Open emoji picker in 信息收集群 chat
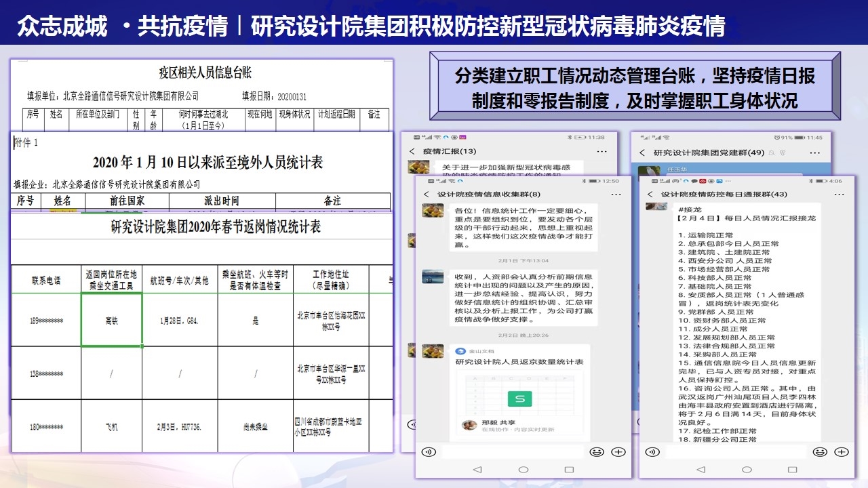Viewport: 868px width, 488px height. (597, 451)
